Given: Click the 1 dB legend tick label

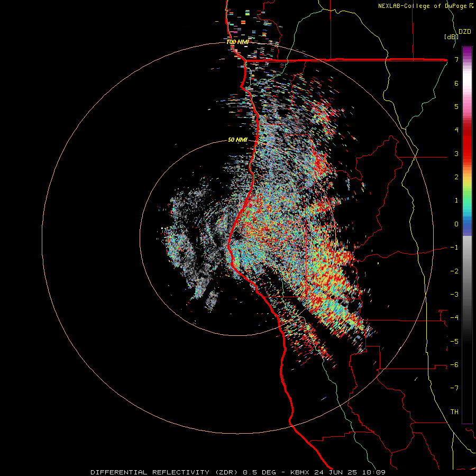Looking at the screenshot, I should (x=456, y=200).
